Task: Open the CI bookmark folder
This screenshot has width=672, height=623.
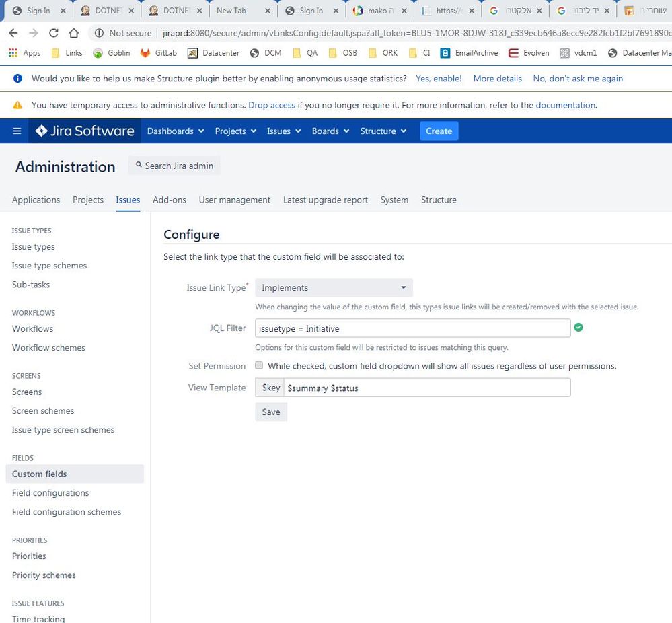Action: coord(419,52)
